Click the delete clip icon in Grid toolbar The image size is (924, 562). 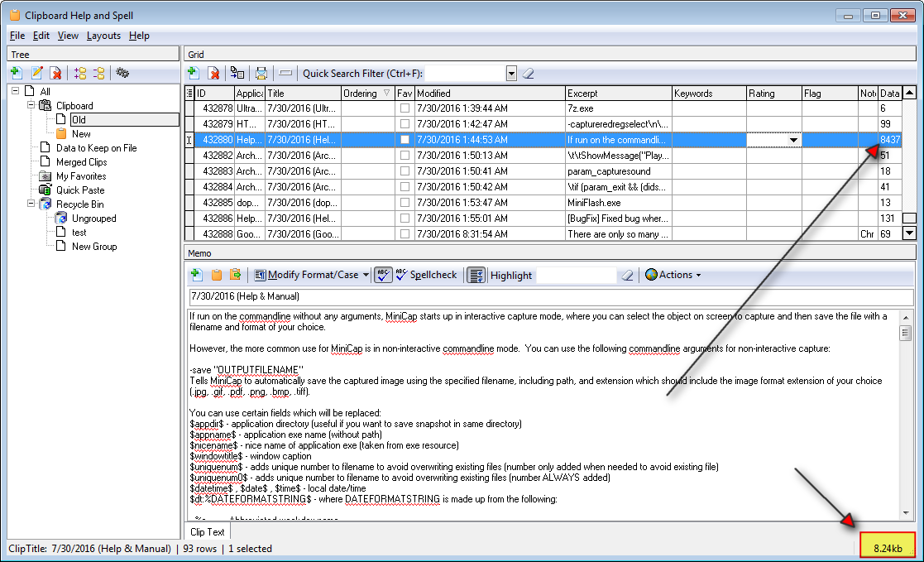tap(213, 73)
